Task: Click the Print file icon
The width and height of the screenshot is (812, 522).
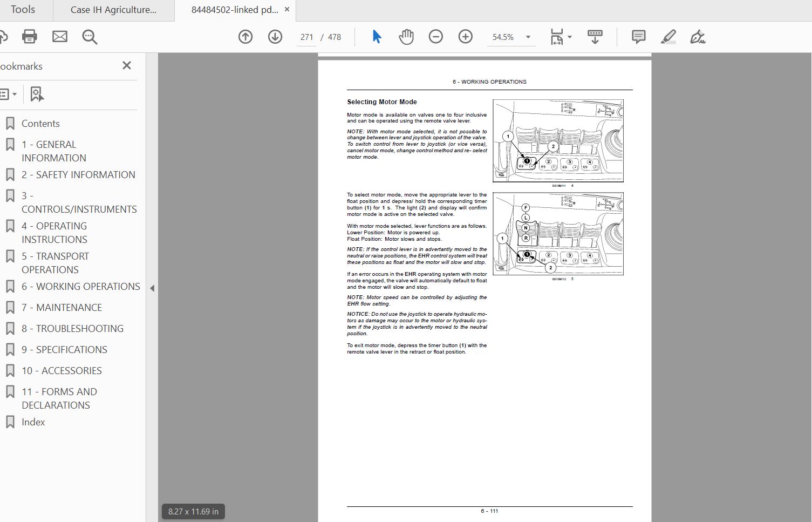Action: [x=30, y=37]
